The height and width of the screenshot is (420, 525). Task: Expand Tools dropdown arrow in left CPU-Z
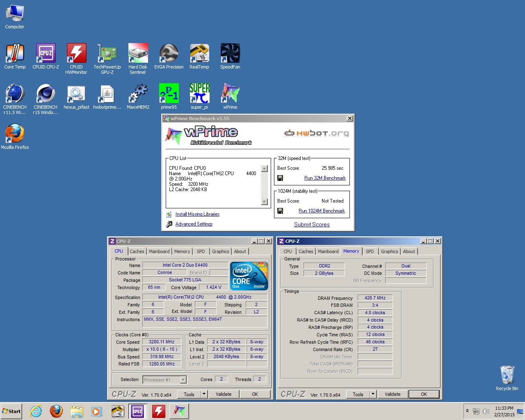click(204, 394)
